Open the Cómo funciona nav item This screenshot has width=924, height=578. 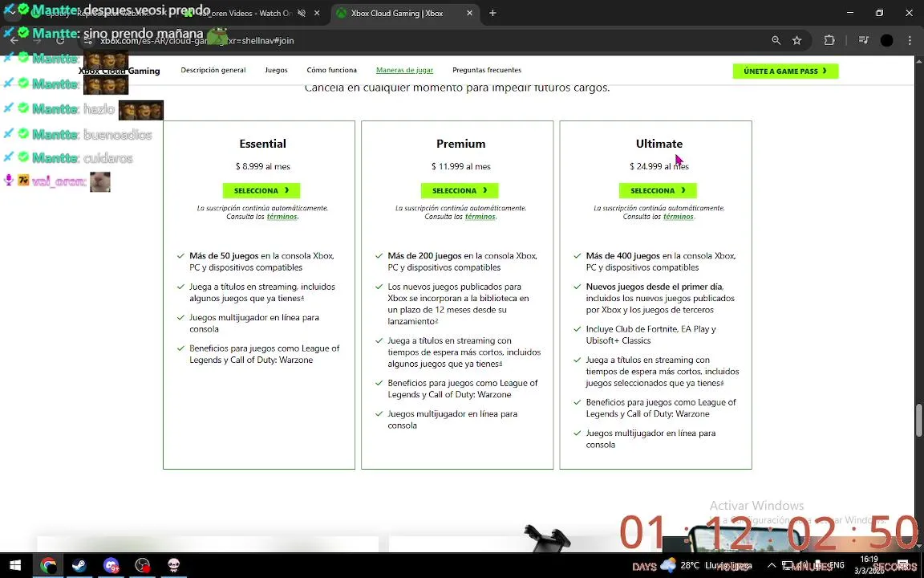click(x=332, y=70)
